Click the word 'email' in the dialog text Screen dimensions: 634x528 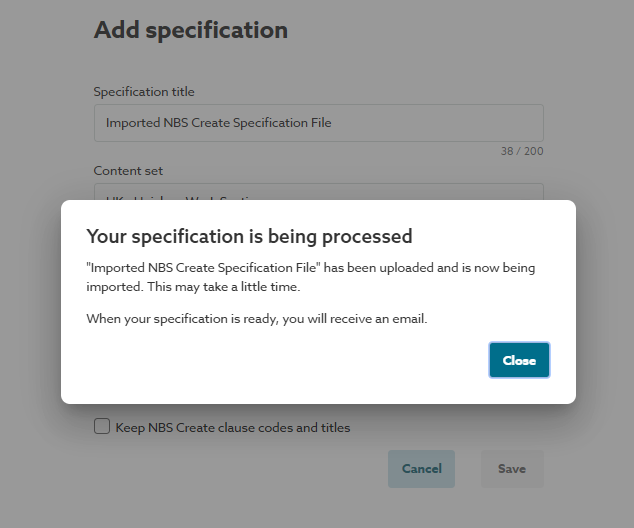439,319
